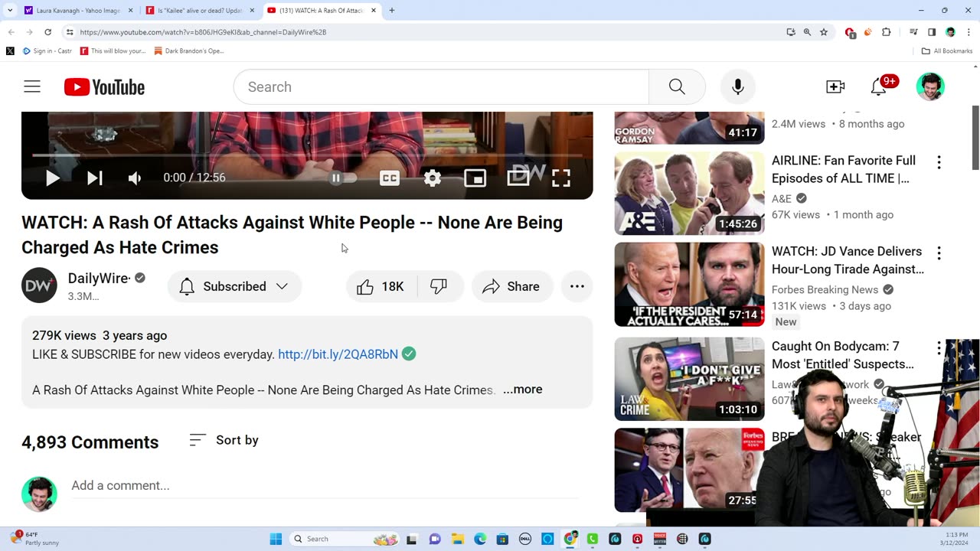The height and width of the screenshot is (551, 980).
Task: Open the Subscribed notification dropdown
Action: click(x=234, y=286)
